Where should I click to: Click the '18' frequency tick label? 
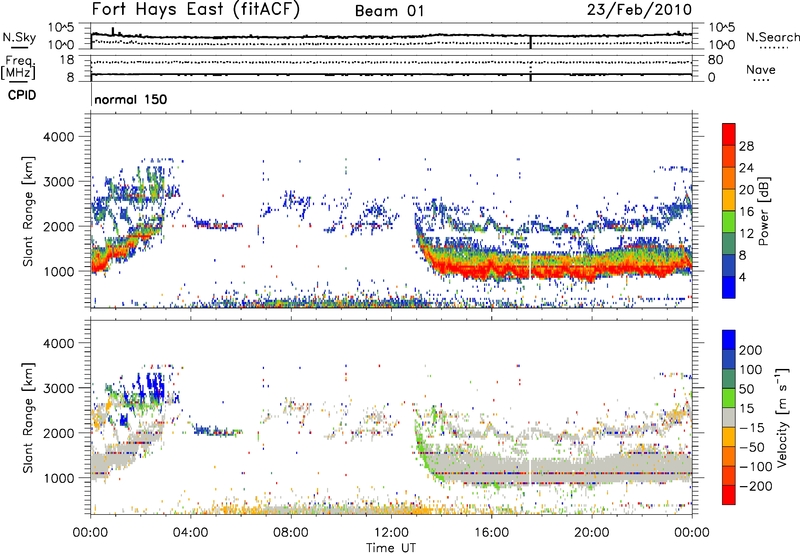[x=66, y=60]
